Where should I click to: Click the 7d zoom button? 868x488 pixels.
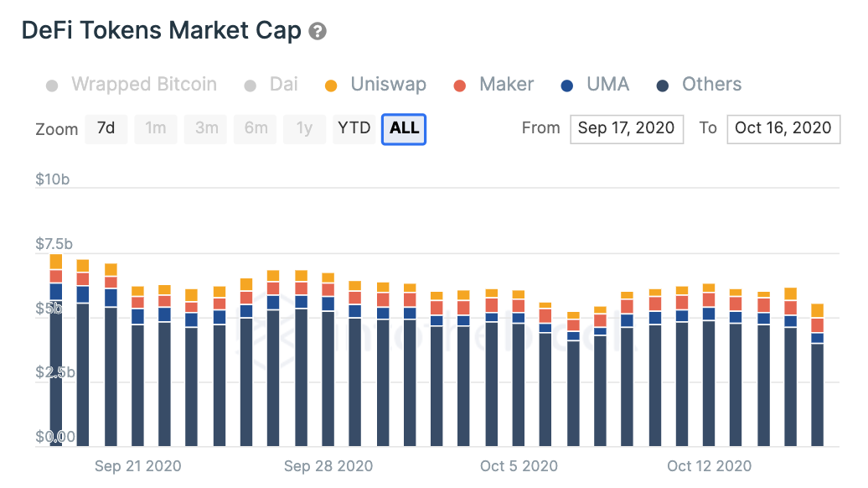pos(106,128)
